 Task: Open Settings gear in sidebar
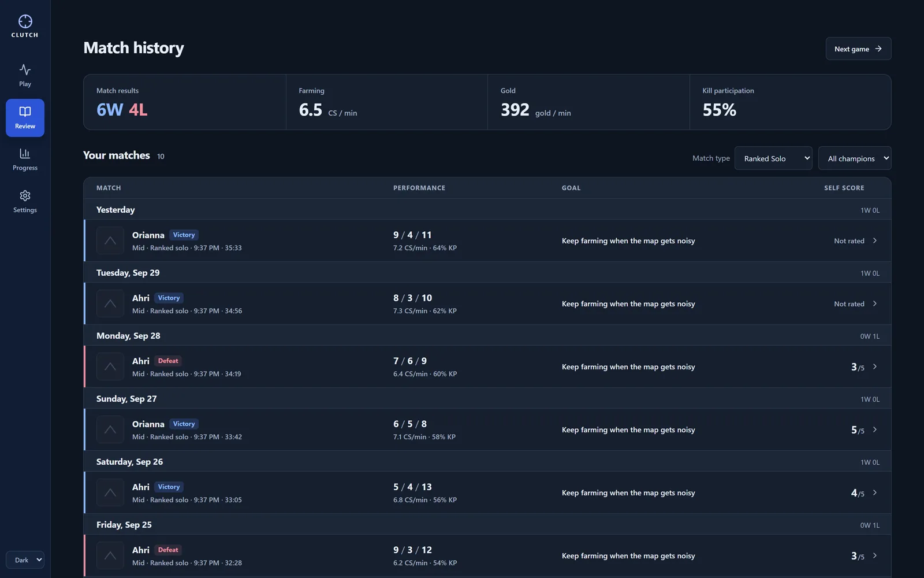[x=25, y=202]
